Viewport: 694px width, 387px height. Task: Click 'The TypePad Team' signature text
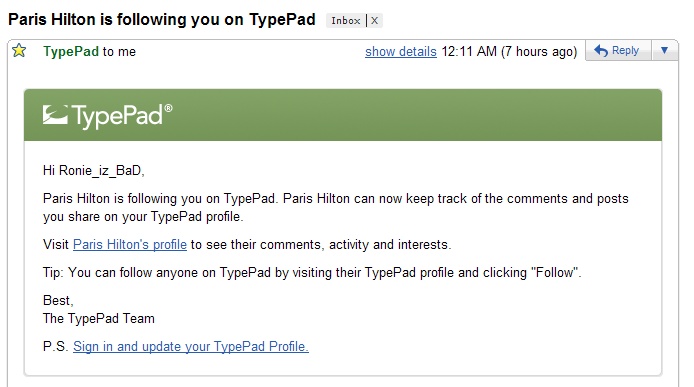point(99,318)
